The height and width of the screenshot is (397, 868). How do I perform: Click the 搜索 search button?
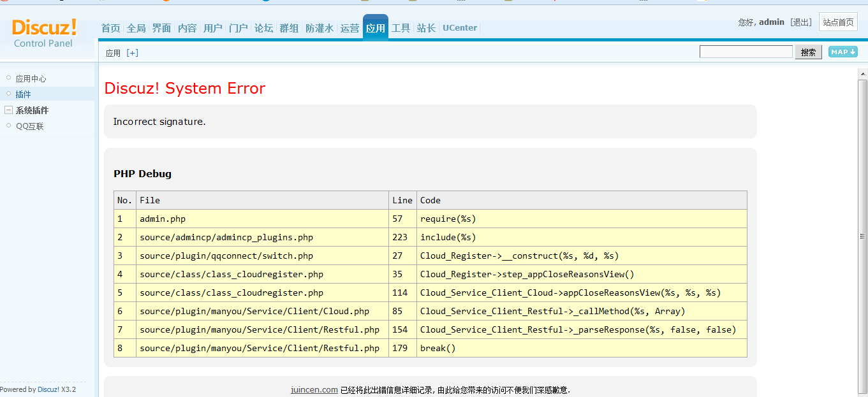(x=808, y=52)
